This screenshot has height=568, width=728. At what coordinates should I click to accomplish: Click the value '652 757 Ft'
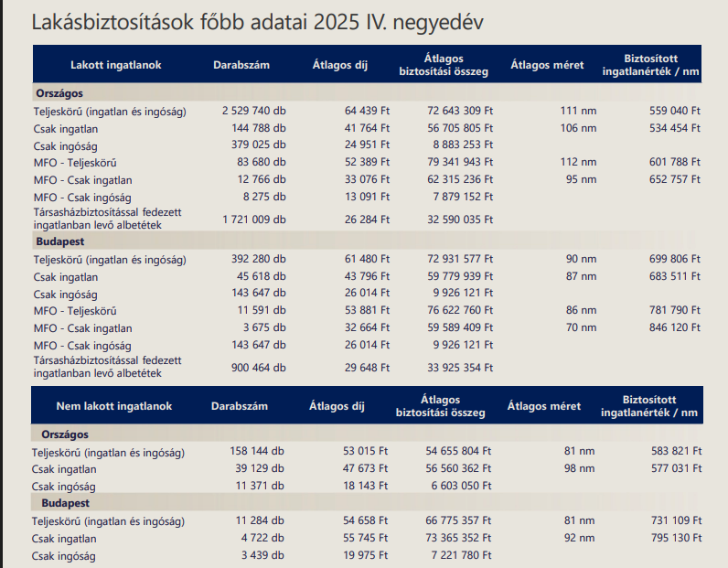point(675,179)
